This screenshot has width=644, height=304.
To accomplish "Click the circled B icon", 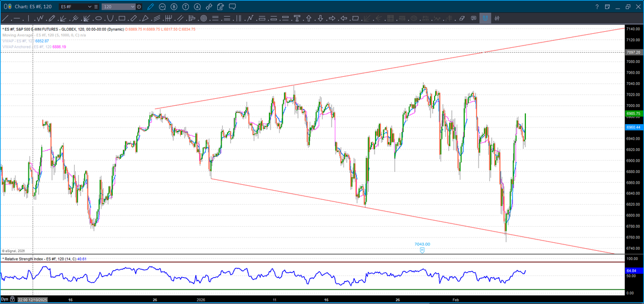I will [174, 6].
